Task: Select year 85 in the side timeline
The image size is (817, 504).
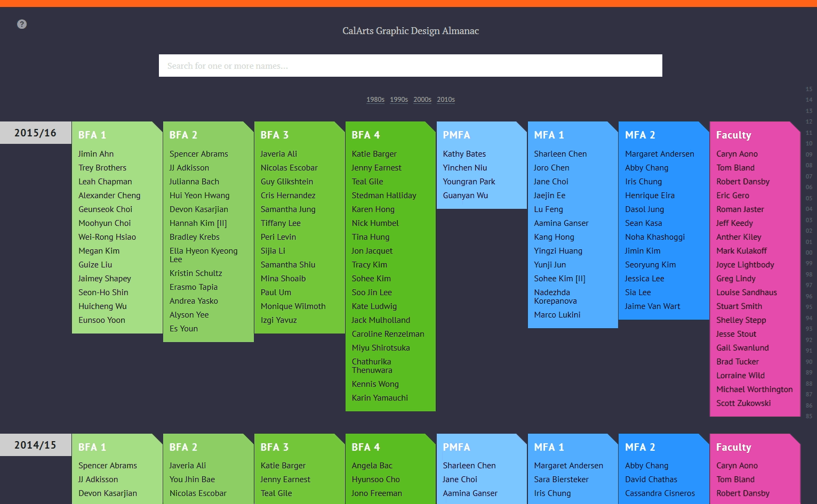Action: 809,416
